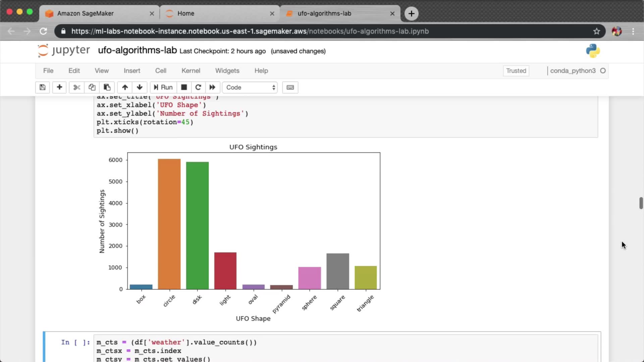Move selected cell down arrow
The width and height of the screenshot is (644, 362).
coord(140,87)
